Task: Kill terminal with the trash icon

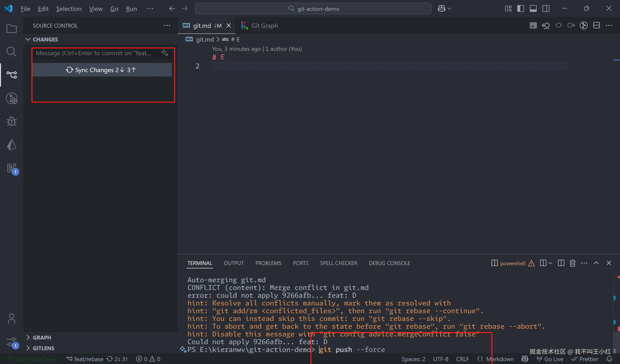Action: [x=572, y=263]
